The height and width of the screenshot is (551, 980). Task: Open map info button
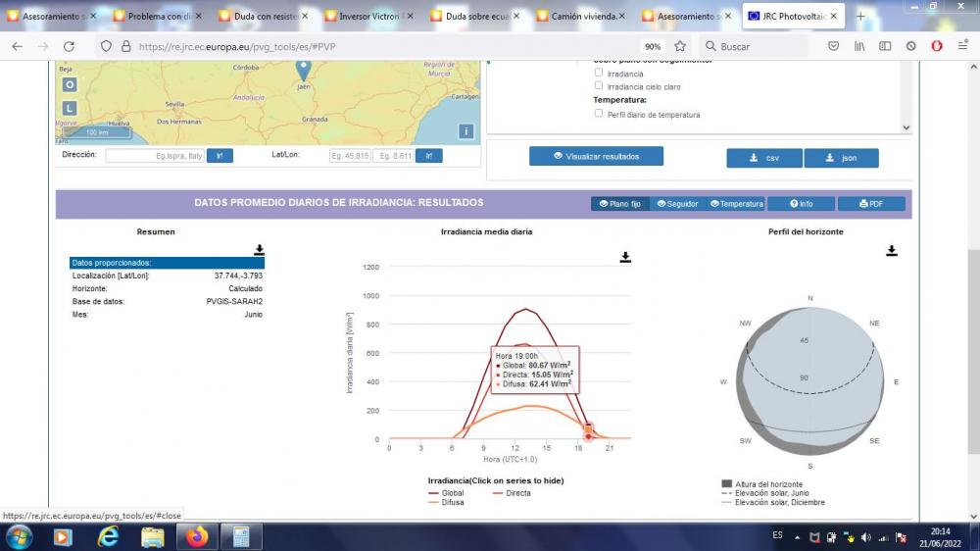(465, 131)
